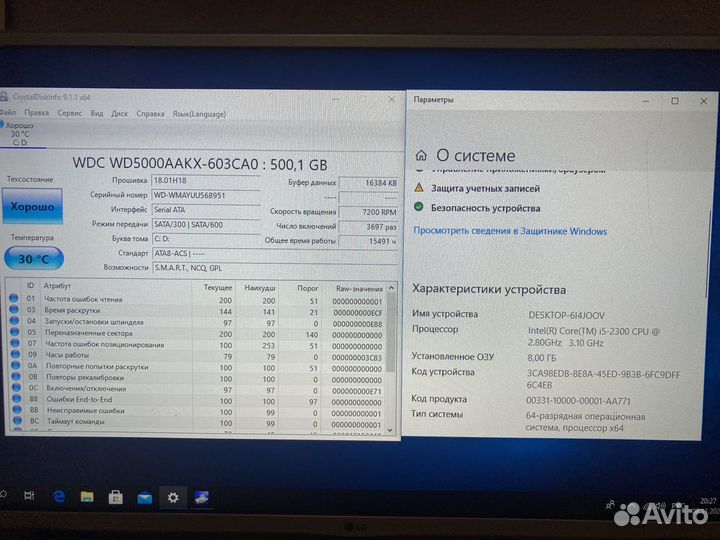Select the Переназначенные сектора row
The width and height of the screenshot is (720, 540).
197,334
